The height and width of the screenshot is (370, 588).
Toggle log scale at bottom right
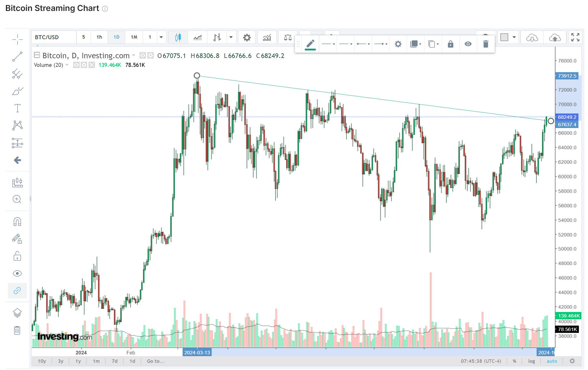(531, 361)
